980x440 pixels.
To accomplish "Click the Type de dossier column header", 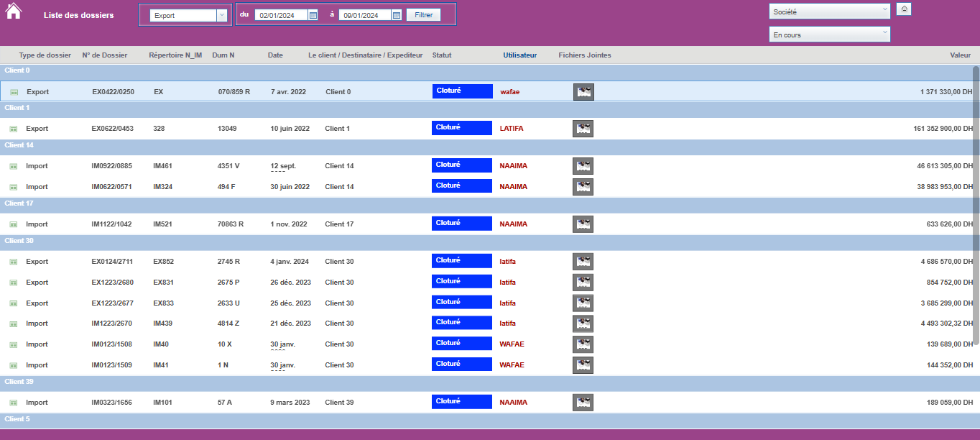I will pos(45,55).
